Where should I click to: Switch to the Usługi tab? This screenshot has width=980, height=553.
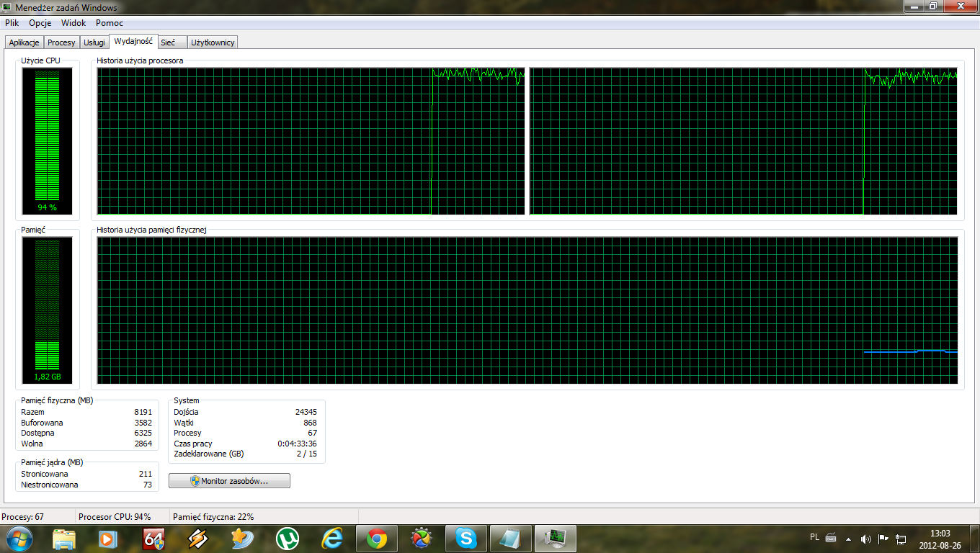tap(94, 42)
